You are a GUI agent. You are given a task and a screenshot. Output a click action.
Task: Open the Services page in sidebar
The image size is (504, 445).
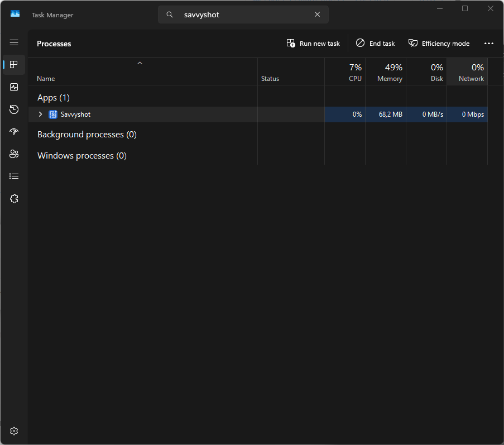pyautogui.click(x=14, y=199)
